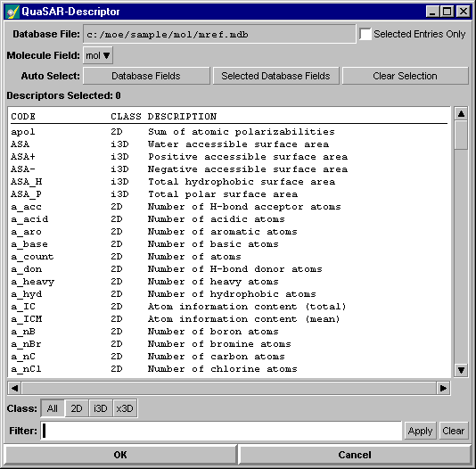The image size is (476, 469).
Task: Select the ASA_P polar surface row
Action: point(229,194)
